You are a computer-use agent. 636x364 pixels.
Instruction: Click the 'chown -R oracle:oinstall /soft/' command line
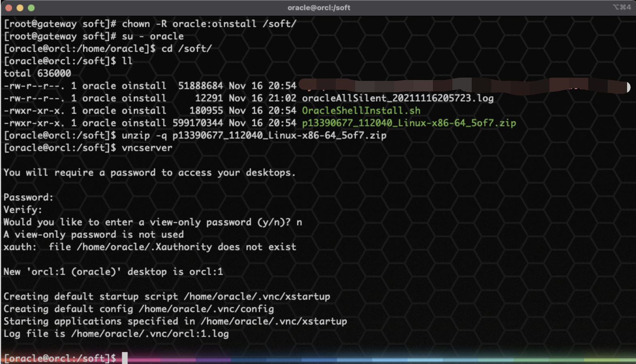(150, 24)
